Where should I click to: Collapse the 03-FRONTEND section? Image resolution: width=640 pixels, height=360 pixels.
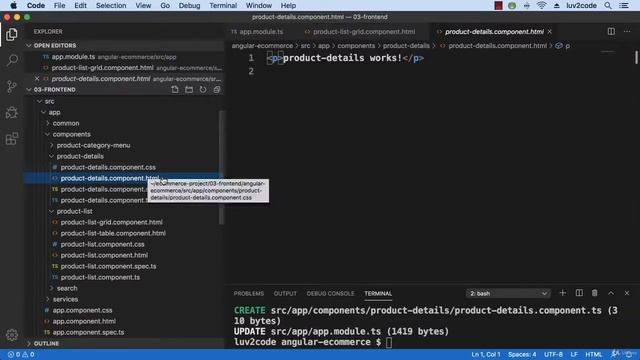pyautogui.click(x=29, y=89)
